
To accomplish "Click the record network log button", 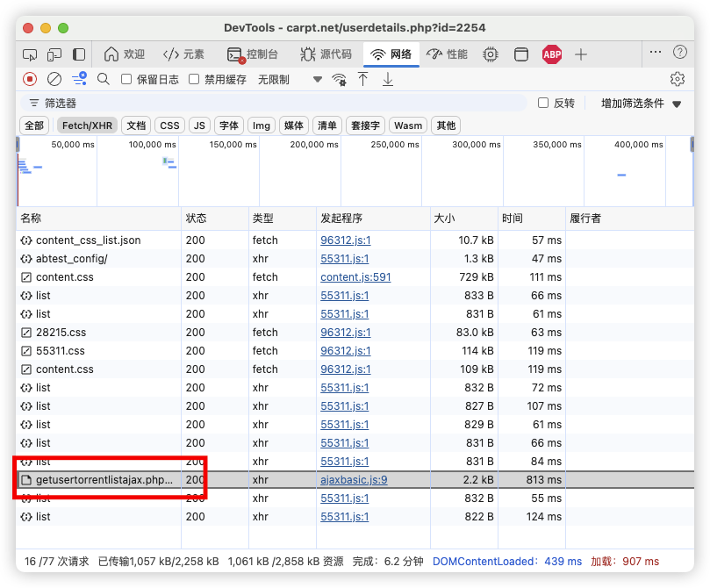I will (x=30, y=79).
